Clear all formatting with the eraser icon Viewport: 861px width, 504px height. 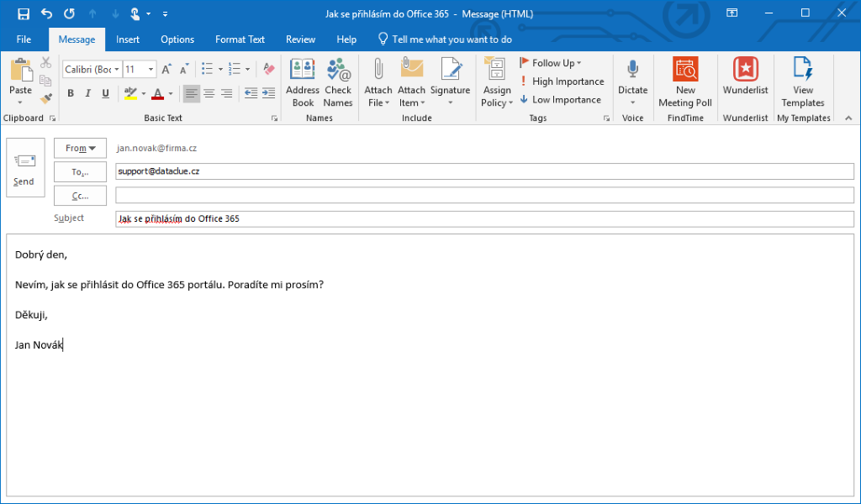(x=268, y=69)
